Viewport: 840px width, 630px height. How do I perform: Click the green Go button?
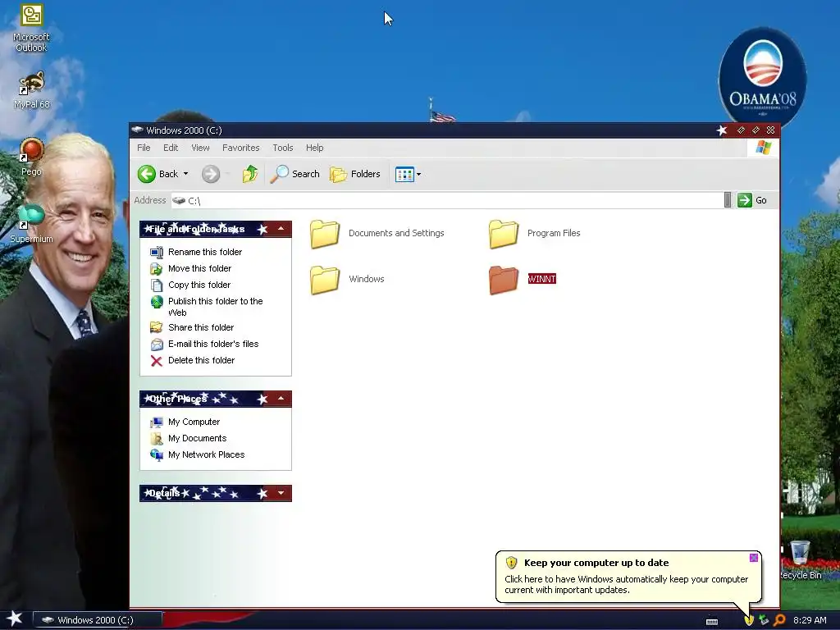[x=752, y=200]
